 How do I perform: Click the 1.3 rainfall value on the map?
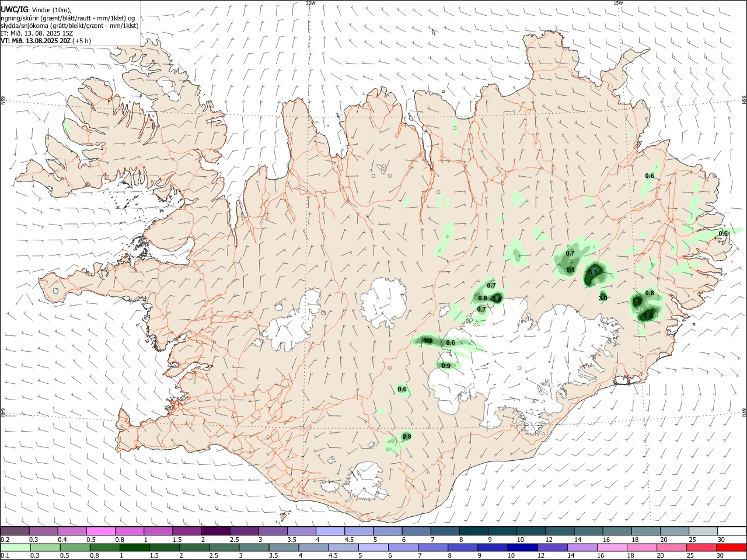click(x=428, y=341)
